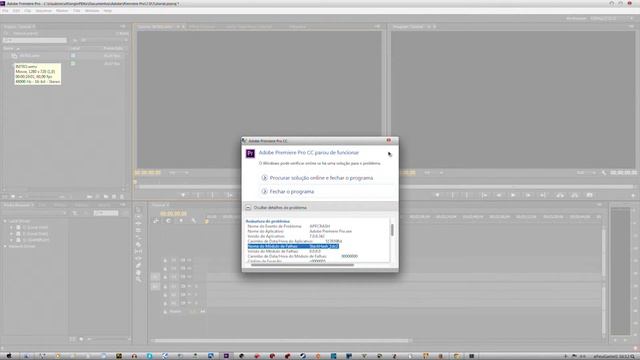Select INTRO.wmv in the Project panel
Viewport: 640px width, 360px height.
(30, 56)
